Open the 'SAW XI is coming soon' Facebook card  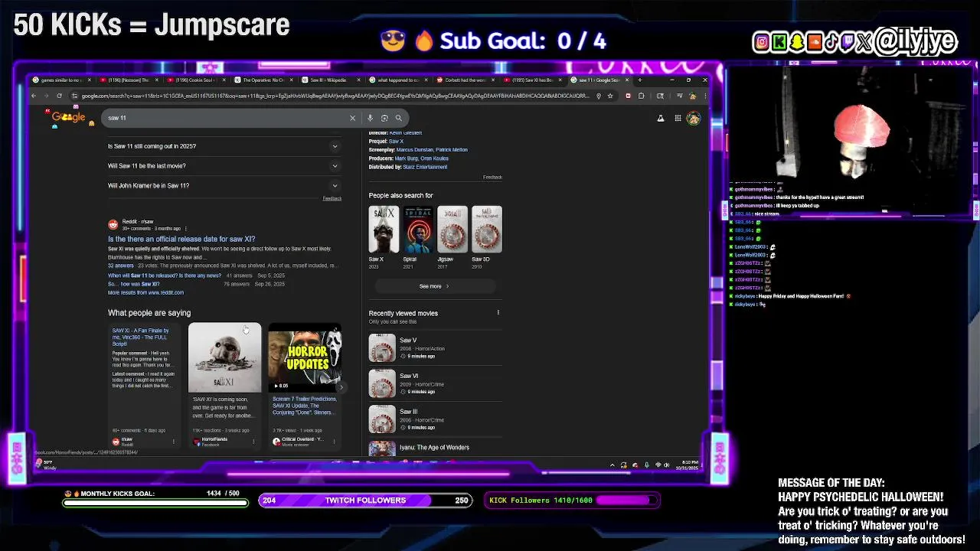224,385
